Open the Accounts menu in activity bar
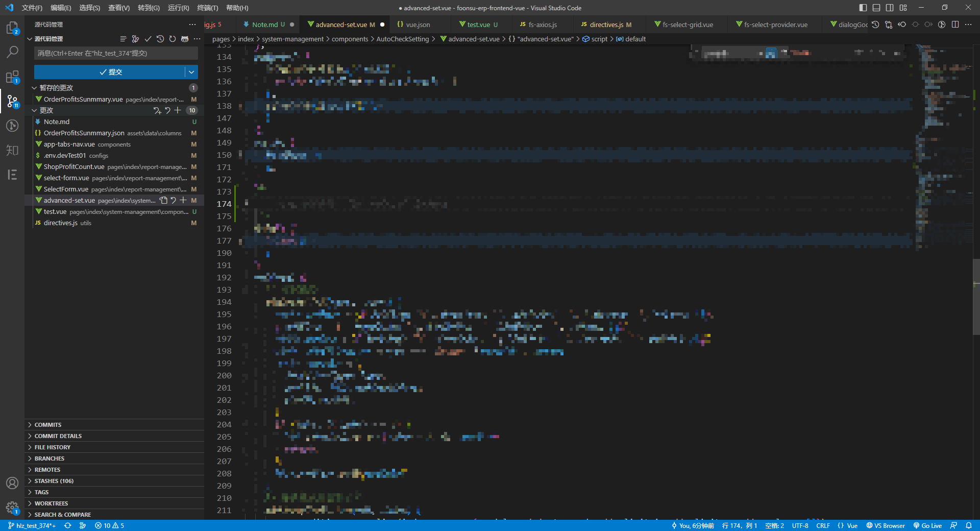Image resolution: width=980 pixels, height=531 pixels. pyautogui.click(x=12, y=483)
